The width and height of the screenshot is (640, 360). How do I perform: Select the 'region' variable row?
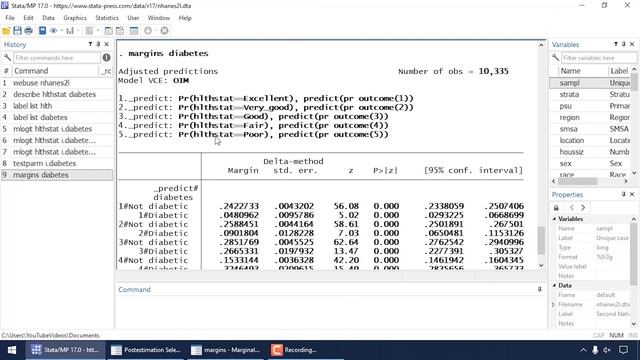click(x=590, y=118)
